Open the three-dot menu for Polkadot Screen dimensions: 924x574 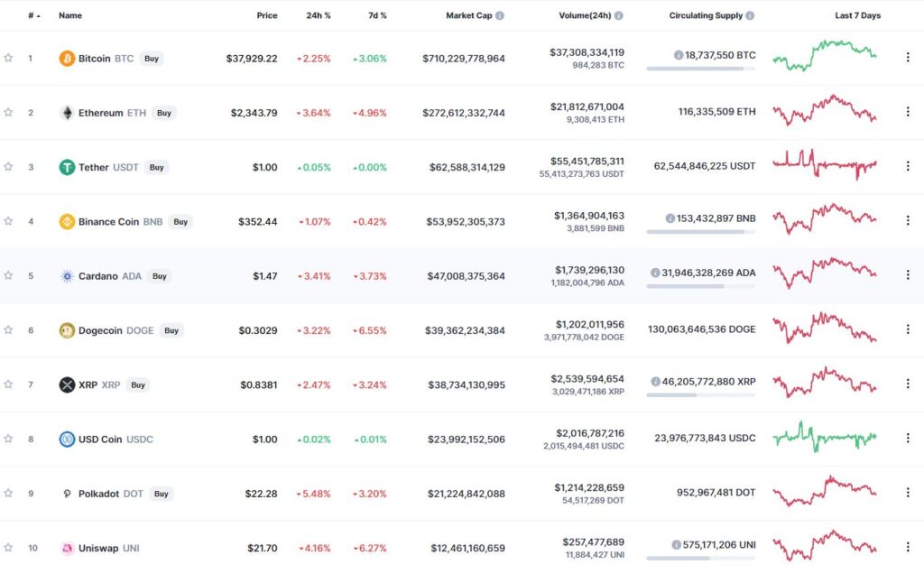click(x=908, y=492)
